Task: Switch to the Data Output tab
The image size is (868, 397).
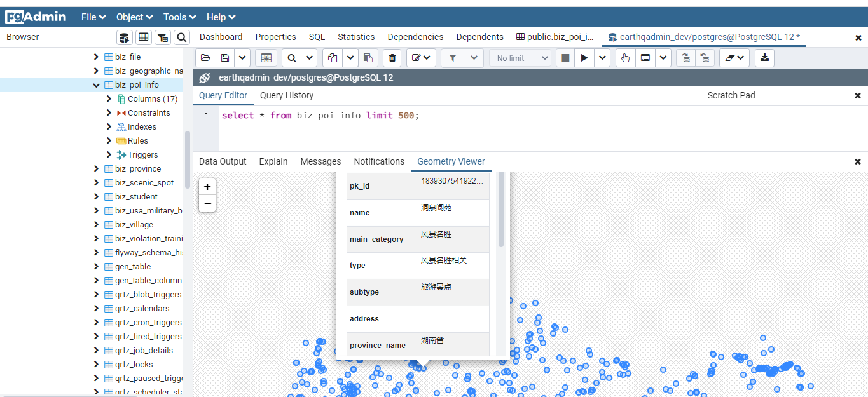Action: pyautogui.click(x=223, y=161)
